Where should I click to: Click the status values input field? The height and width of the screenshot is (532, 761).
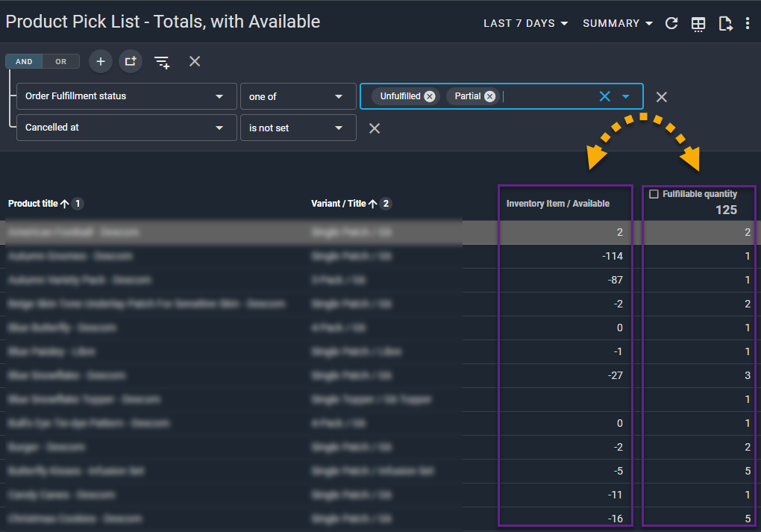(x=548, y=96)
